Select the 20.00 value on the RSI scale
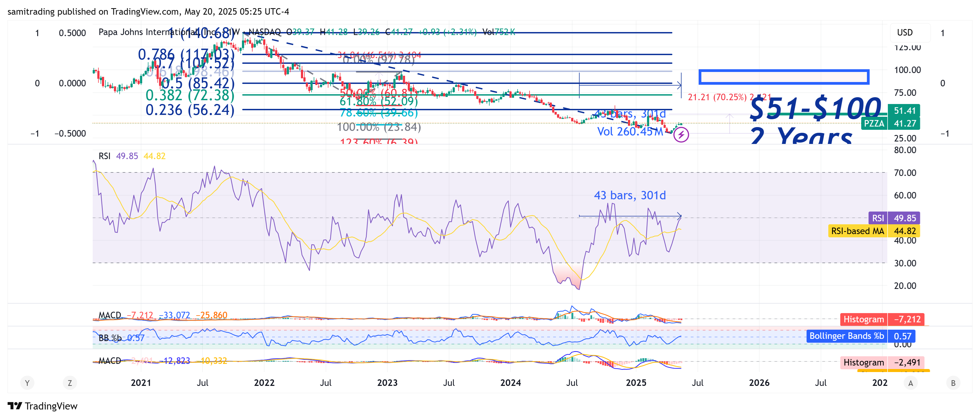This screenshot has height=419, width=980. [905, 286]
